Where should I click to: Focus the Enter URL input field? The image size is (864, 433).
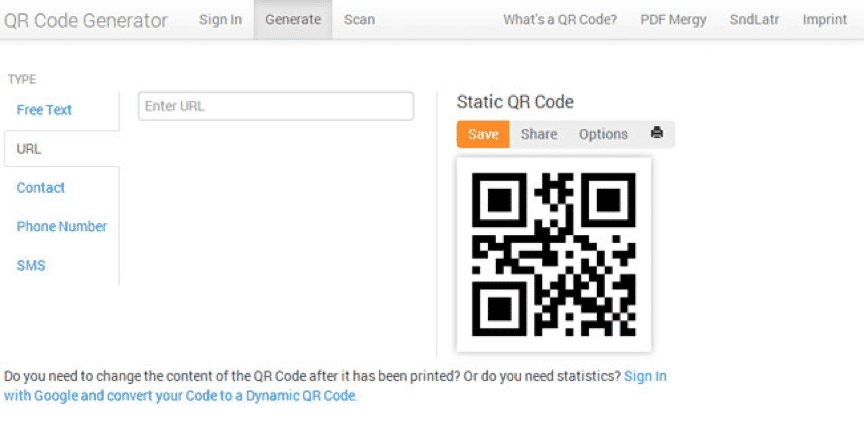tap(276, 106)
